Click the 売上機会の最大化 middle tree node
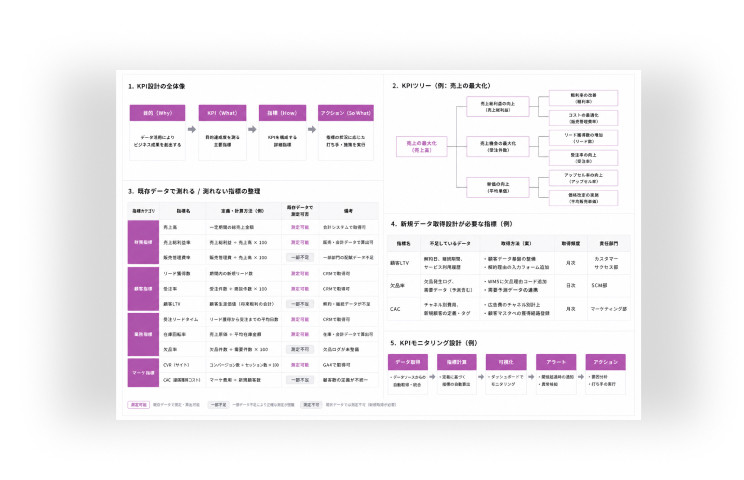Image resolution: width=744 pixels, height=480 pixels. click(x=498, y=146)
